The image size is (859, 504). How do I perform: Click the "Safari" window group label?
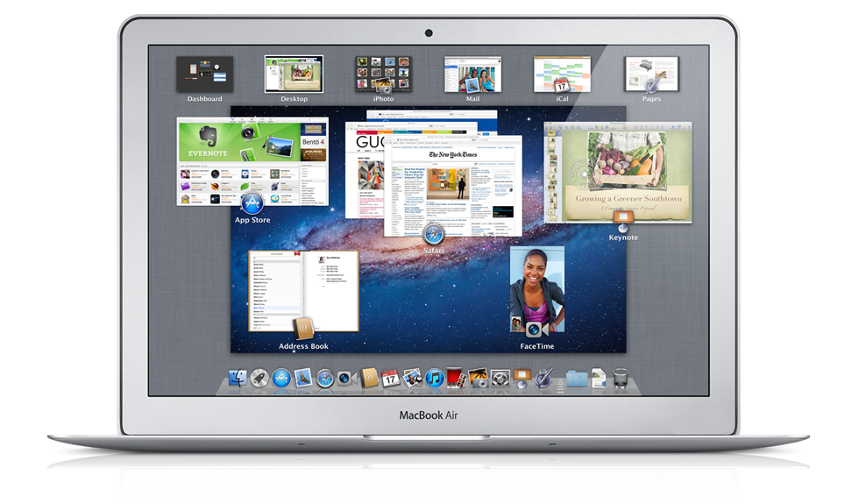coord(433,251)
